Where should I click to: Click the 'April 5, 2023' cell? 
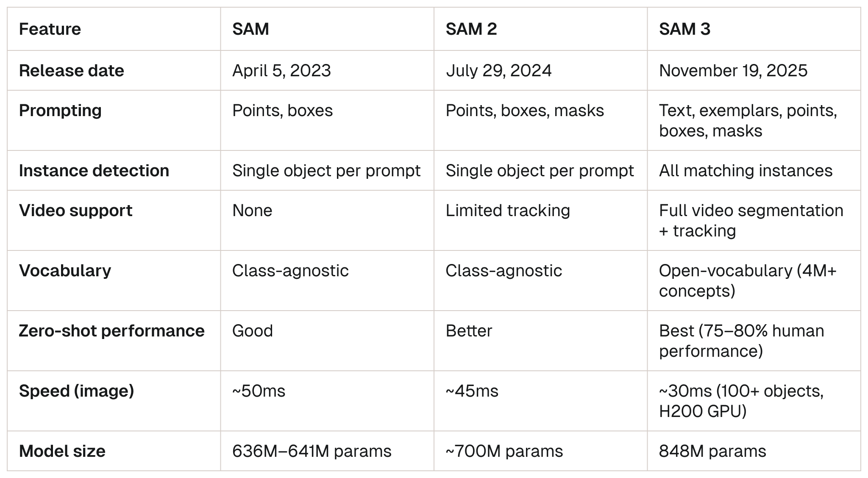[x=281, y=70]
